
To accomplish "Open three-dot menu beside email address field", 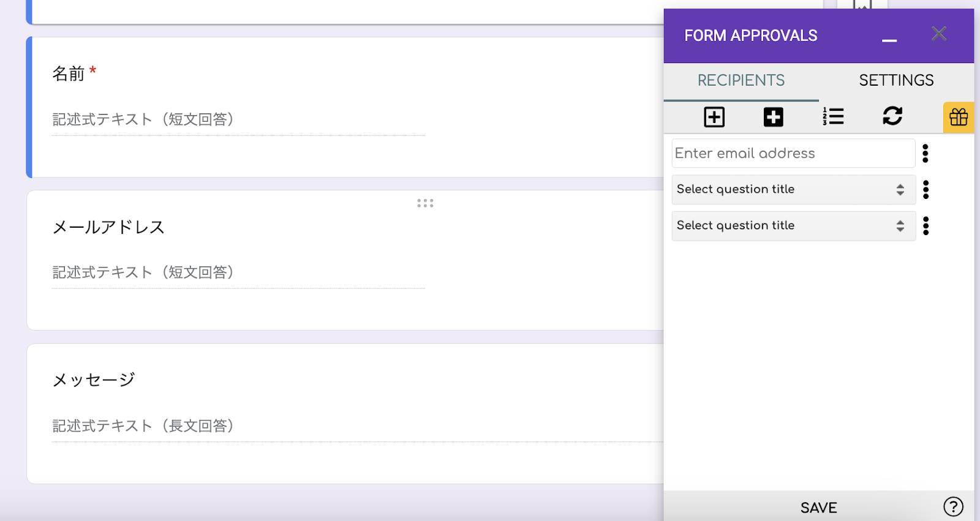I will tap(925, 154).
